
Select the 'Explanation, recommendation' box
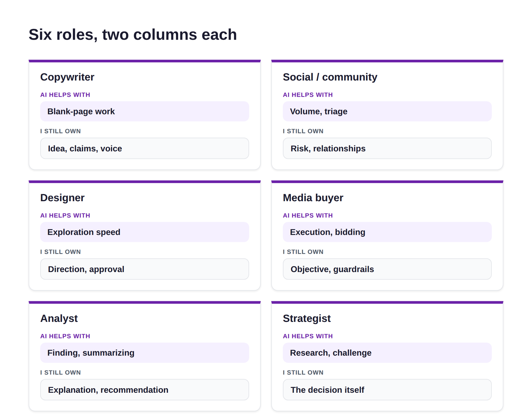(145, 390)
